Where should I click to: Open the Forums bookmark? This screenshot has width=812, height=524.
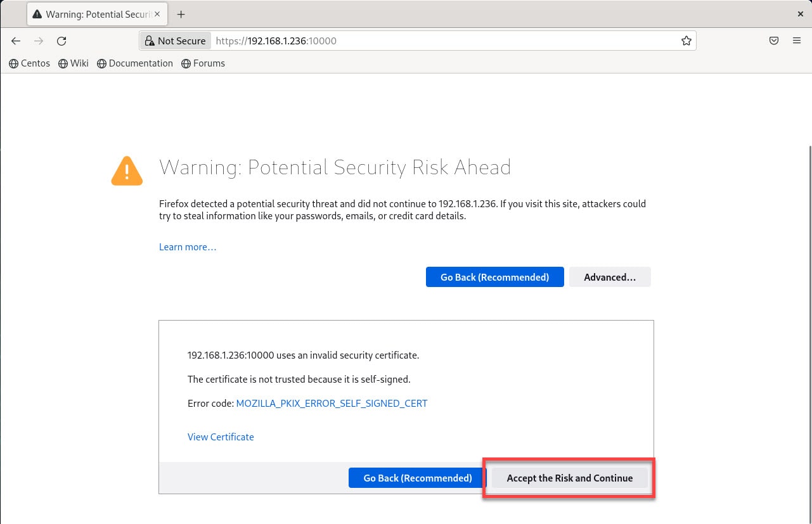click(203, 63)
